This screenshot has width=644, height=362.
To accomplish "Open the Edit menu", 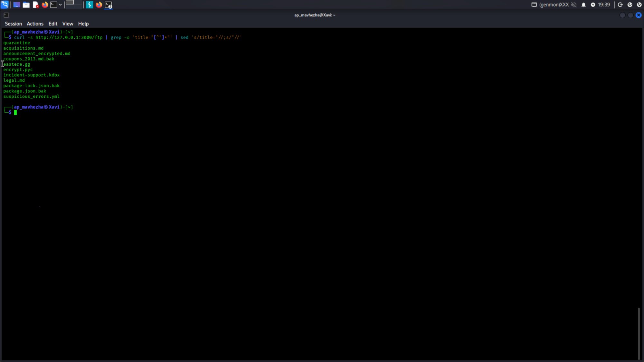I will tap(53, 24).
